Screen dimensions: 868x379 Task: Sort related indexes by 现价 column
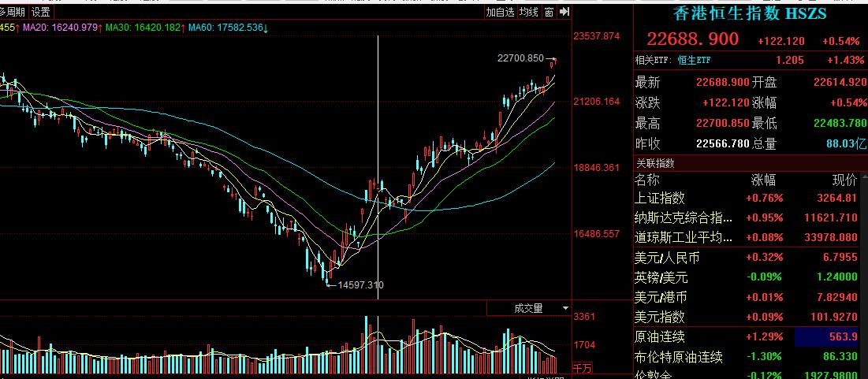(x=844, y=180)
